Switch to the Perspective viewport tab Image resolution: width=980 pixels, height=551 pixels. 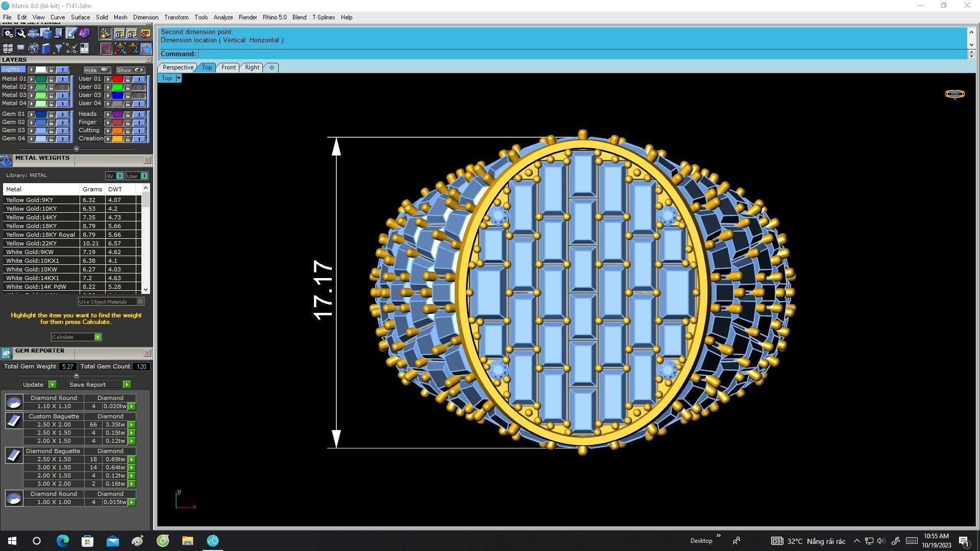(178, 67)
